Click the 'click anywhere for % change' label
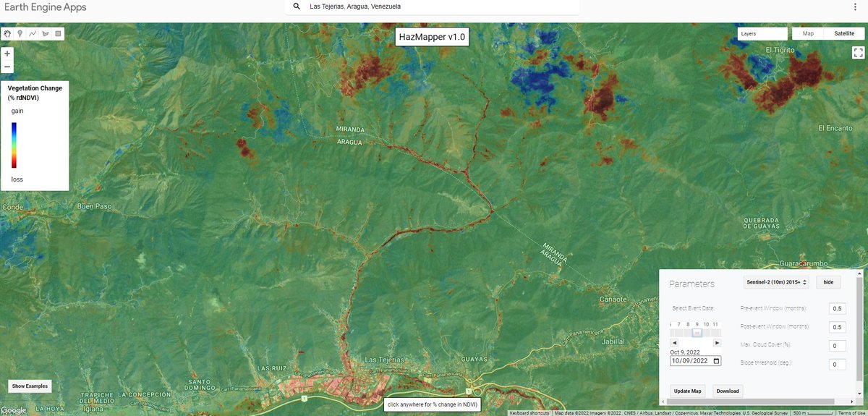The height and width of the screenshot is (416, 868). [x=433, y=405]
